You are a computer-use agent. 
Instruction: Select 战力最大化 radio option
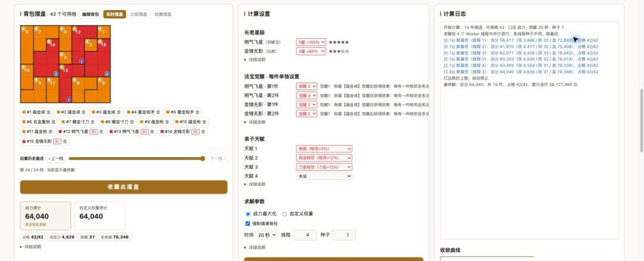pos(247,214)
